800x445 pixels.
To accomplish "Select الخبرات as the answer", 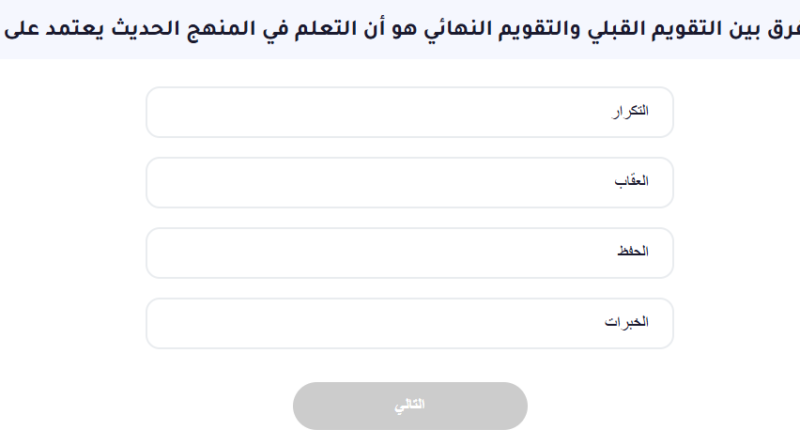I will click(410, 323).
